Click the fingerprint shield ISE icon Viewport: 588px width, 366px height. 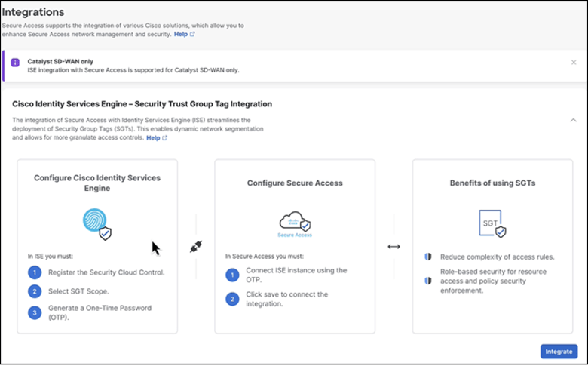click(97, 224)
